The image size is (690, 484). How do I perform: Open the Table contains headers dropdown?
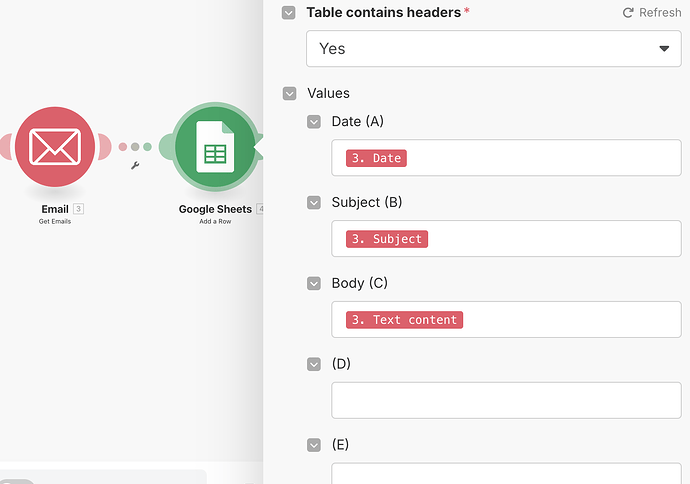[x=495, y=48]
